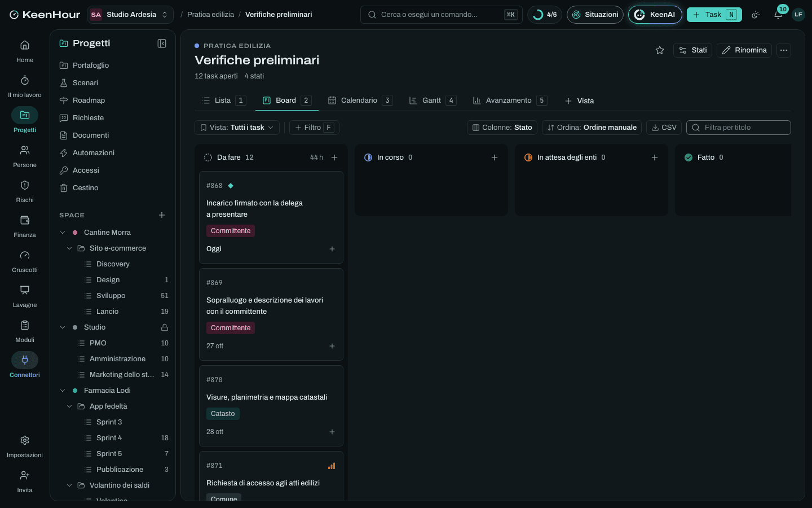Create a new Task
Viewport: 812px width, 508px height.
714,15
